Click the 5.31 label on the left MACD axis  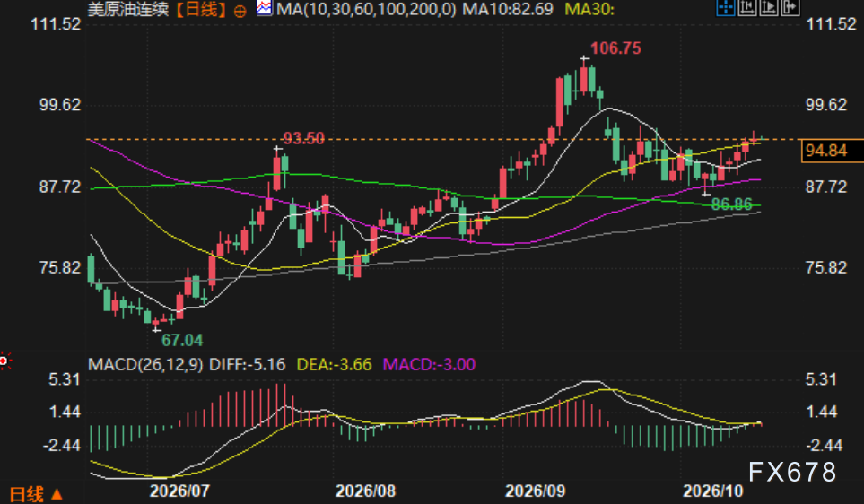point(65,379)
